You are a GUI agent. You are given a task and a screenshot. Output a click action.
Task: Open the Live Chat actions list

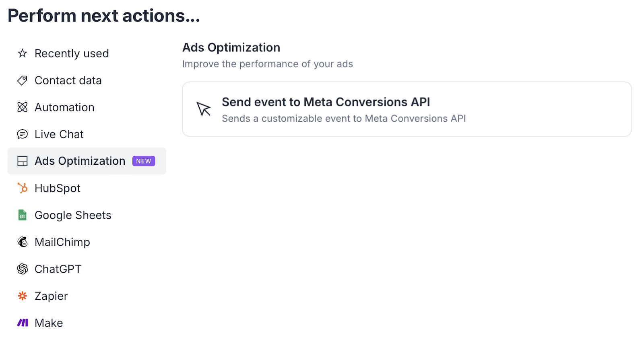click(59, 134)
